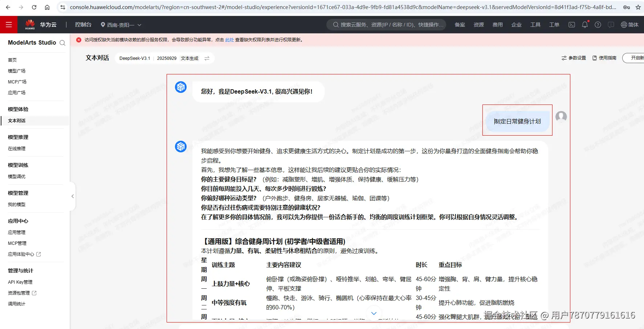The height and width of the screenshot is (329, 644).
Task: Open the 控制台 console link
Action: tap(83, 25)
